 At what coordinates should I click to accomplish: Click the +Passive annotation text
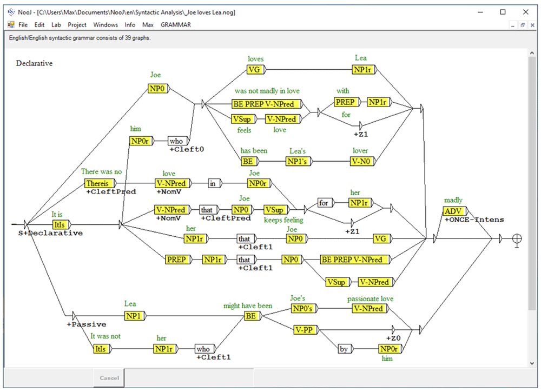[x=86, y=324]
